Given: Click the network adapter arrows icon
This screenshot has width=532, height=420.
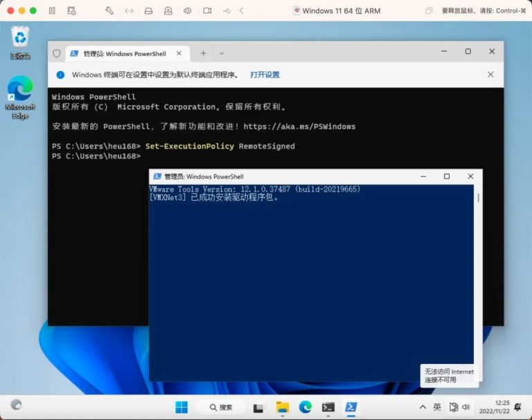Looking at the screenshot, I should coord(129,11).
